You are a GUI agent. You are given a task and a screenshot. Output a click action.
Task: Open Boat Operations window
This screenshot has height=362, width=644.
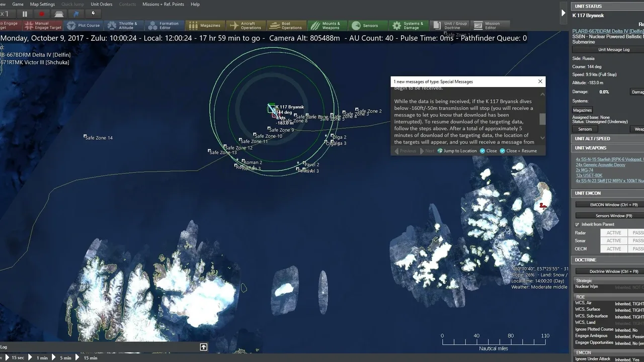point(286,26)
